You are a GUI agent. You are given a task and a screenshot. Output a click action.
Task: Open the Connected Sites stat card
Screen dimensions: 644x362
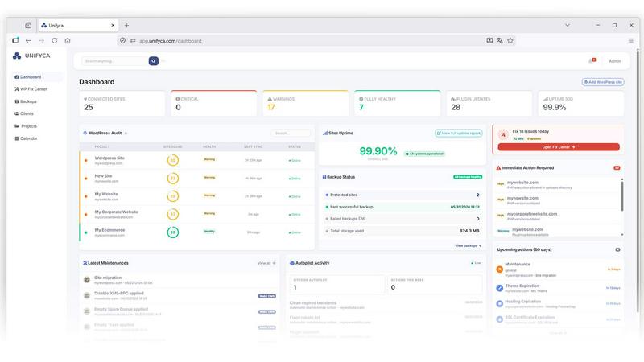[x=122, y=104]
